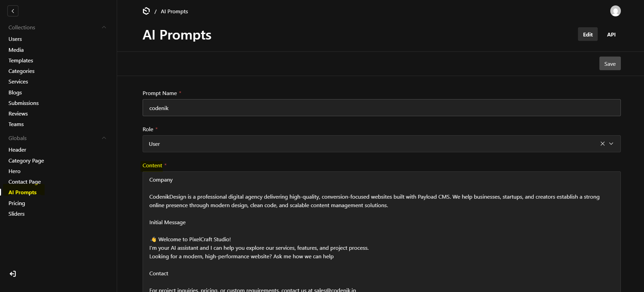Click the Prompt Name input field
This screenshot has height=292, width=644.
pos(381,108)
